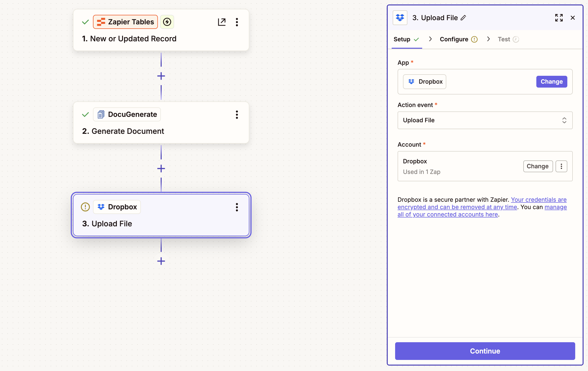Add step between DocuGenerate and Dropbox

point(161,169)
